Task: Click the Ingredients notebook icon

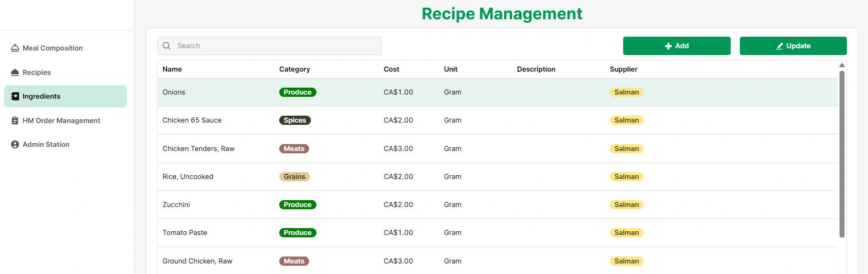Action: click(15, 96)
